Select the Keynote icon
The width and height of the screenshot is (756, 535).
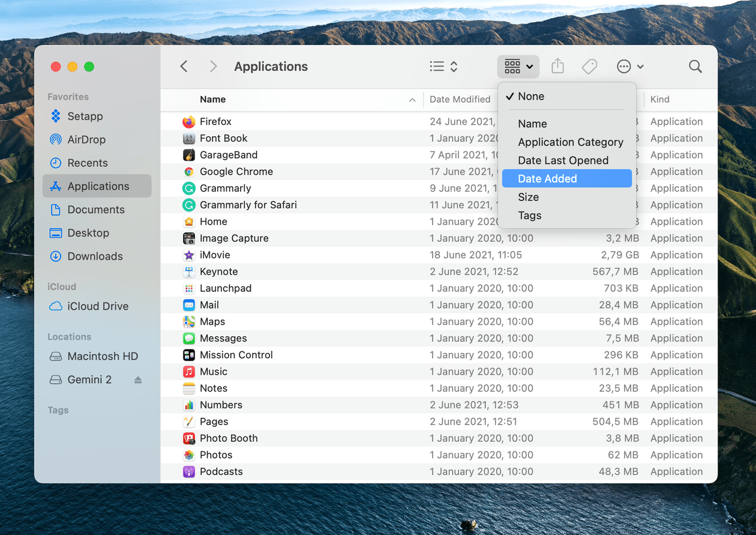tap(189, 271)
